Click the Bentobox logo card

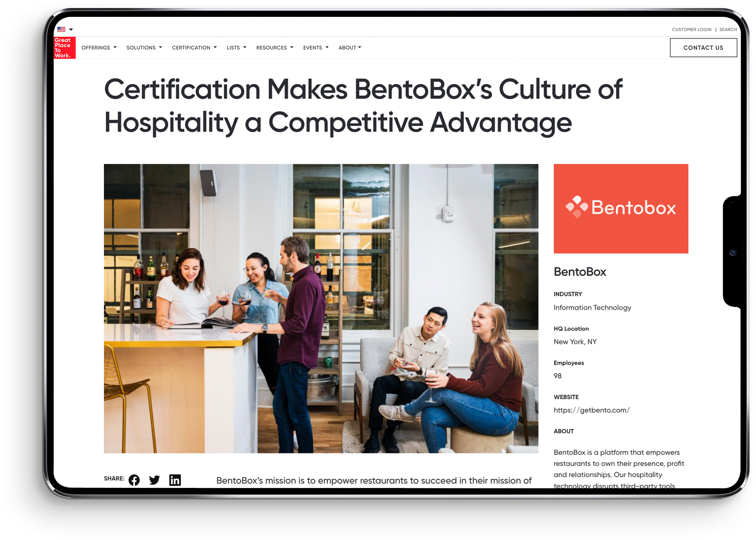tap(621, 209)
